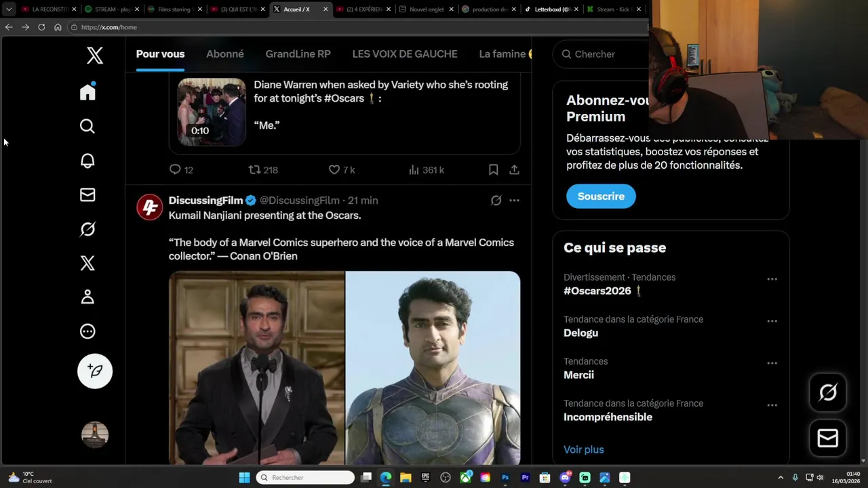Share the Diane Warren post

(515, 169)
